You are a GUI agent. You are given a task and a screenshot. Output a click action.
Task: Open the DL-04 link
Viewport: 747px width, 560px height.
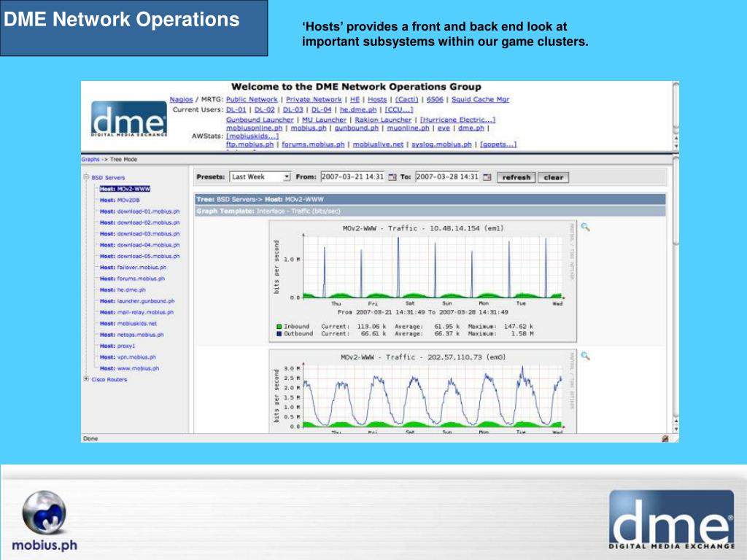pos(322,109)
